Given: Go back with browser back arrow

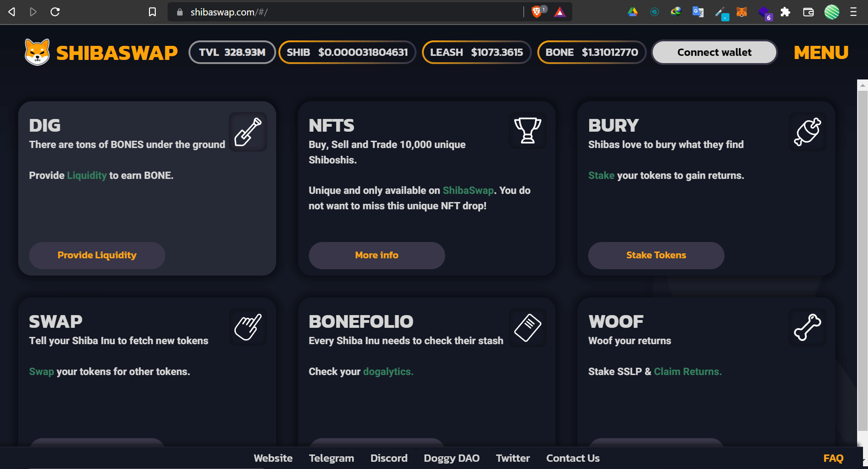Looking at the screenshot, I should (12, 12).
